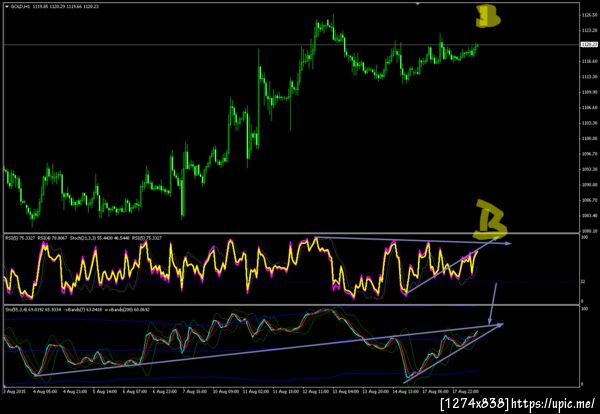Click the Stoch indicator label in the bottom subwindow
The height and width of the screenshot is (414, 600).
[77, 309]
